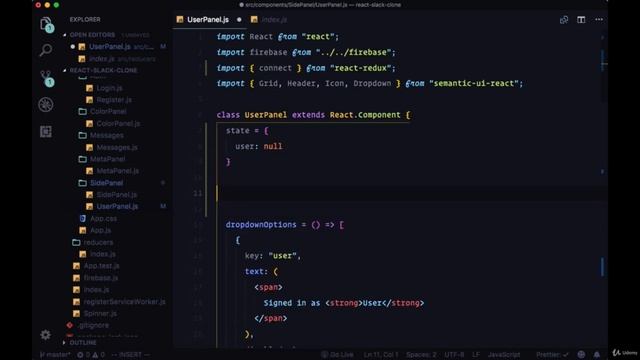Image resolution: width=640 pixels, height=360 pixels.
Task: Click the null value in state
Action: pyautogui.click(x=273, y=147)
